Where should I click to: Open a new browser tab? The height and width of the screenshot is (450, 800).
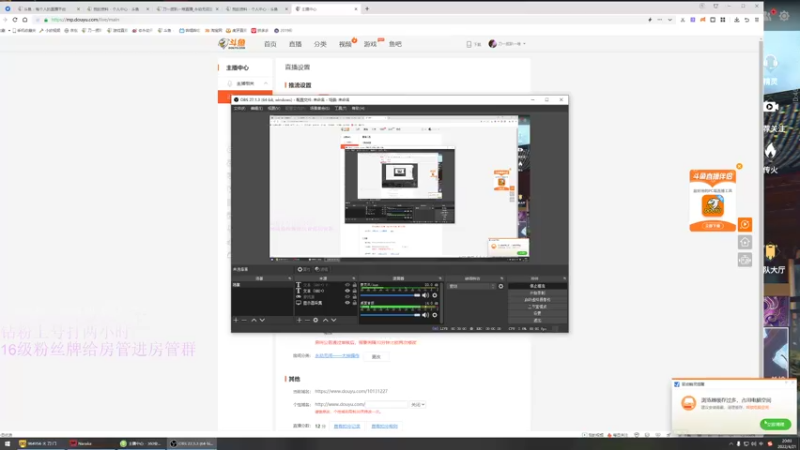(x=367, y=9)
